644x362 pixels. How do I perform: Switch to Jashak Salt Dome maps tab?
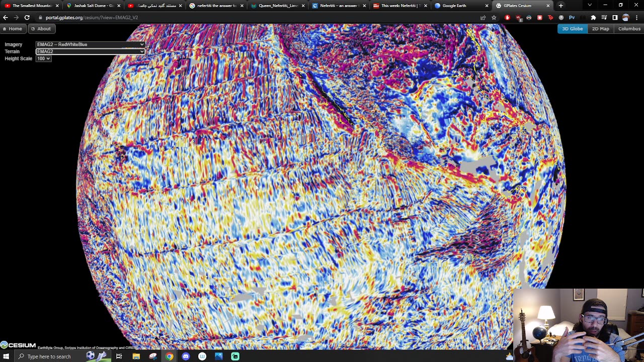pyautogui.click(x=93, y=6)
